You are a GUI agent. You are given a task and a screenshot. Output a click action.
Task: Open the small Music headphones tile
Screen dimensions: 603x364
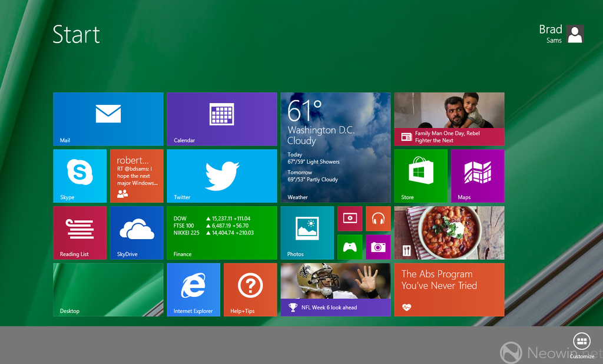(x=378, y=218)
